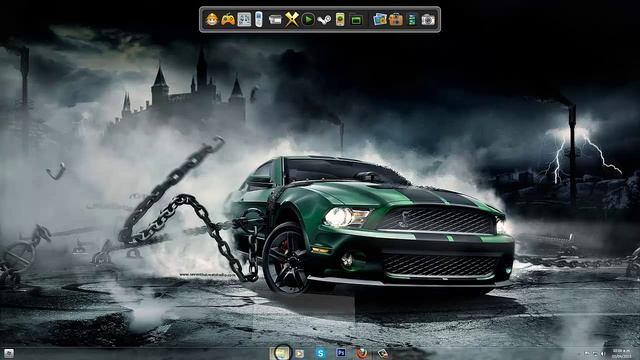
Task: Open the dark green server dock icon
Action: [412, 19]
